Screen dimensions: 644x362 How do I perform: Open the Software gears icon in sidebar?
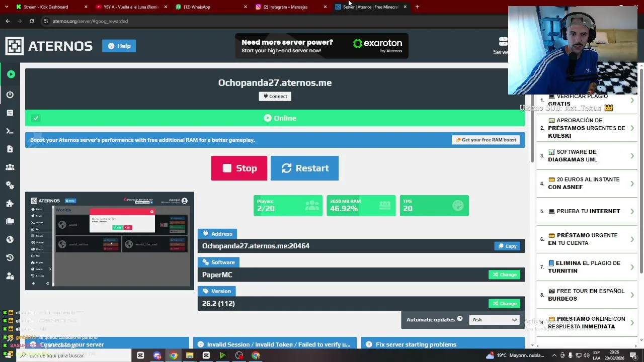[10, 185]
